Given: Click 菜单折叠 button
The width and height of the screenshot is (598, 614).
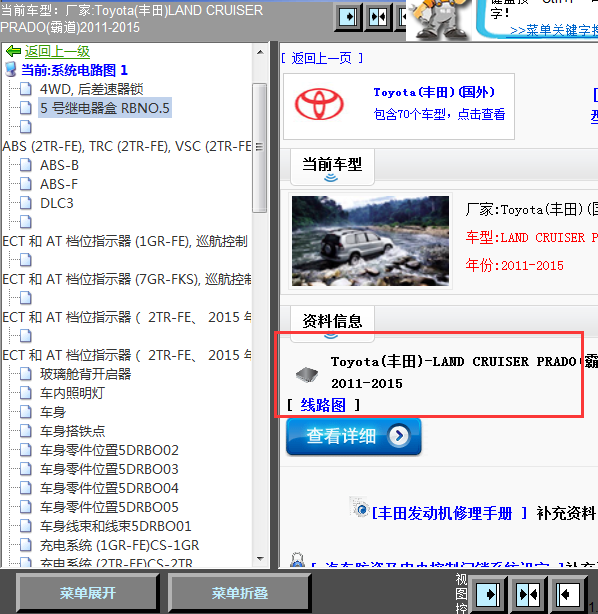Looking at the screenshot, I should pos(240,593).
